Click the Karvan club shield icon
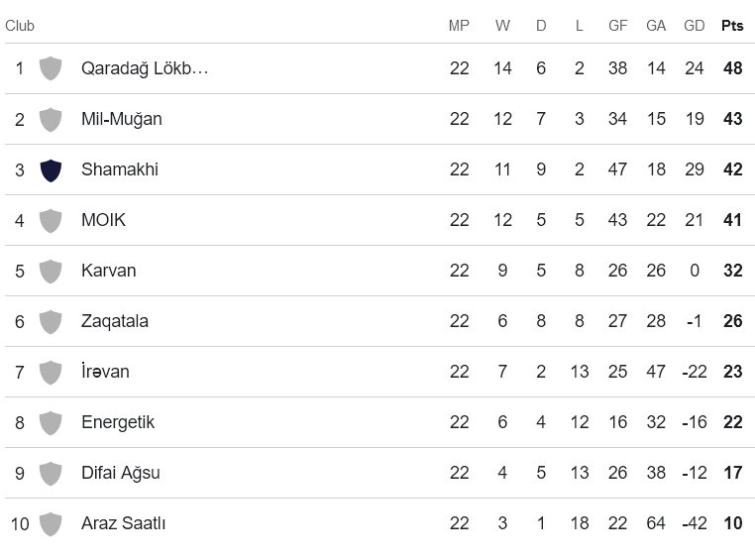755x560 pixels. pyautogui.click(x=51, y=271)
